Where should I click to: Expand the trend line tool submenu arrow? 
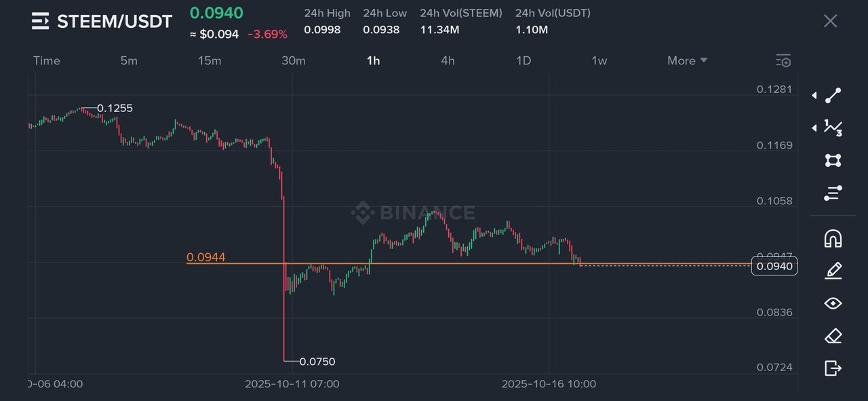[x=814, y=96]
